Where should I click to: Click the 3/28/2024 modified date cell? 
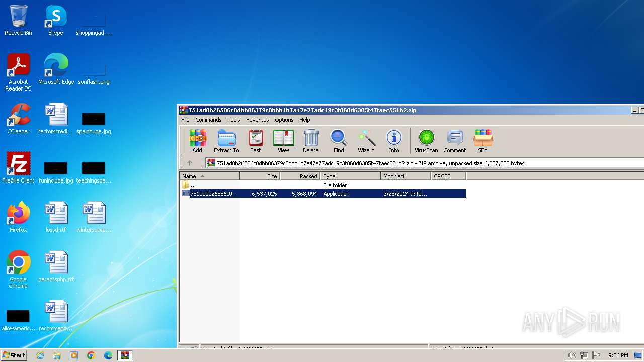(405, 194)
